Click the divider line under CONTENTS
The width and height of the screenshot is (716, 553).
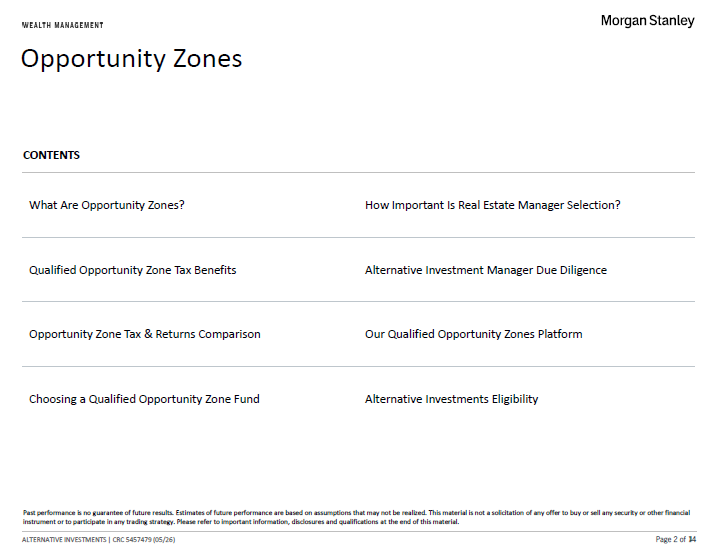(x=358, y=173)
